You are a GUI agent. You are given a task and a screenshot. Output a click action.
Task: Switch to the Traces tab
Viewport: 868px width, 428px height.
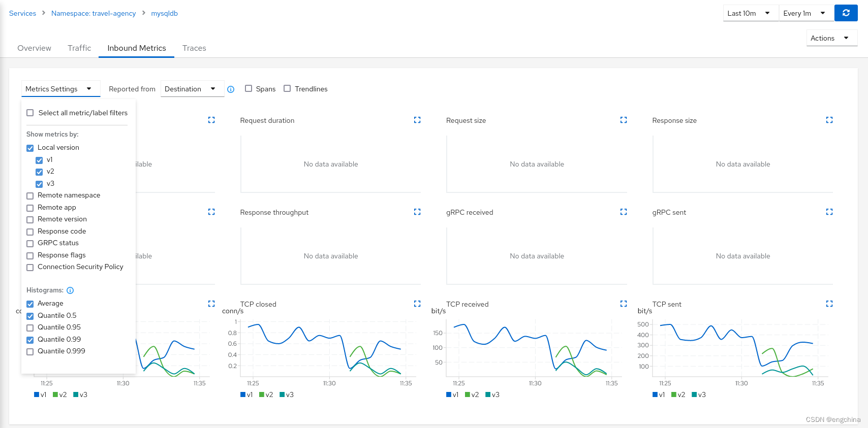pyautogui.click(x=194, y=48)
